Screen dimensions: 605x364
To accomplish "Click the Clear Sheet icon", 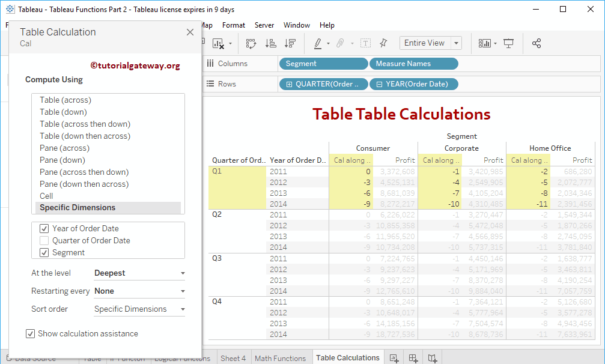I will click(218, 43).
